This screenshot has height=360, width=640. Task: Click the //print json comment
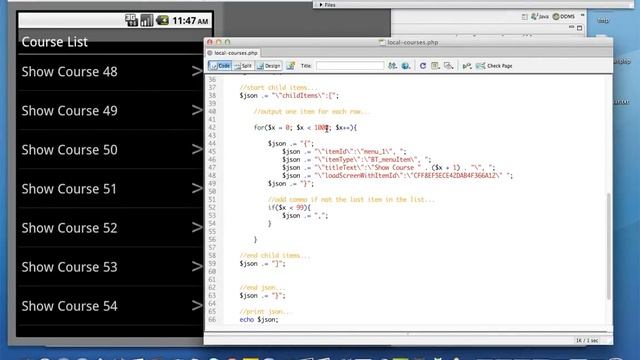point(266,311)
